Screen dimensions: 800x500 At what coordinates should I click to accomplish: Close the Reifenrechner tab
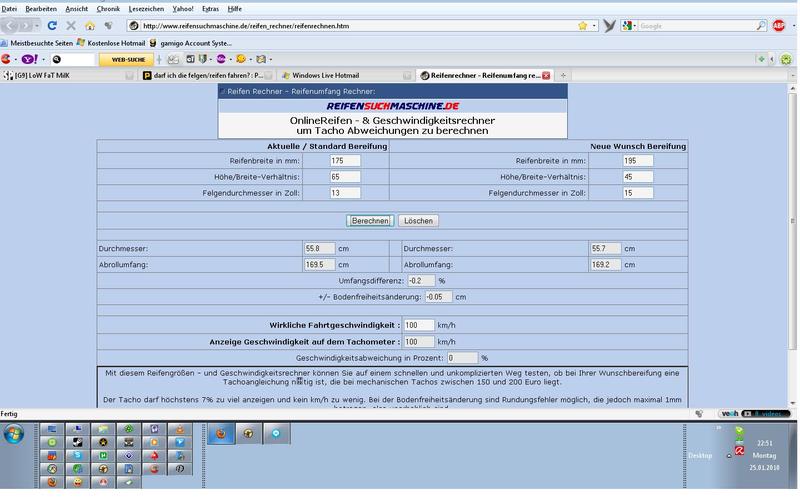[x=546, y=76]
